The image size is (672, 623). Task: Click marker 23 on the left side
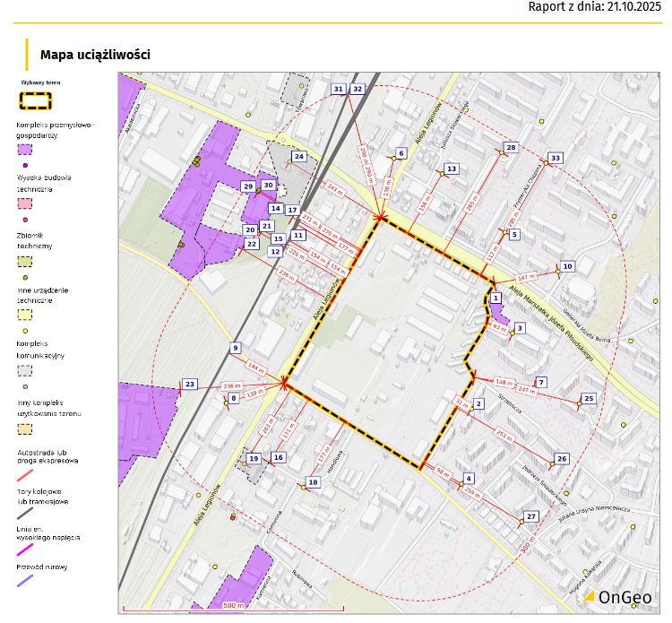tap(190, 384)
